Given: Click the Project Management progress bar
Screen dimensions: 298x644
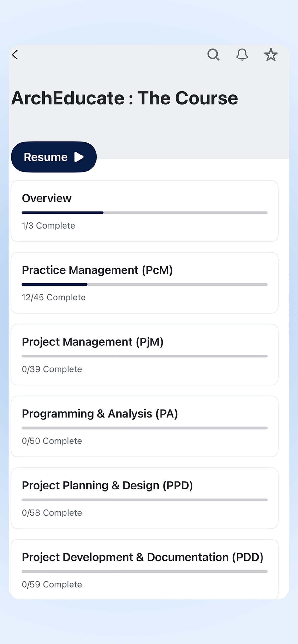Looking at the screenshot, I should [144, 356].
